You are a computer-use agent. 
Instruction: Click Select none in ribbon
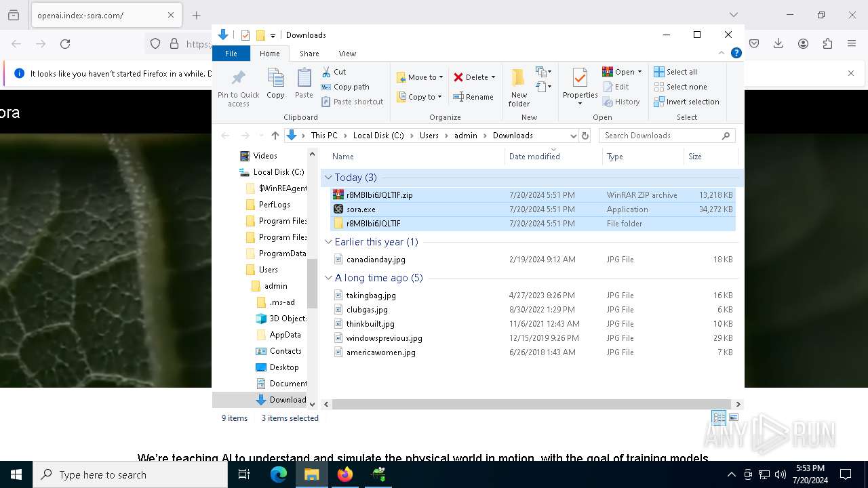(680, 87)
